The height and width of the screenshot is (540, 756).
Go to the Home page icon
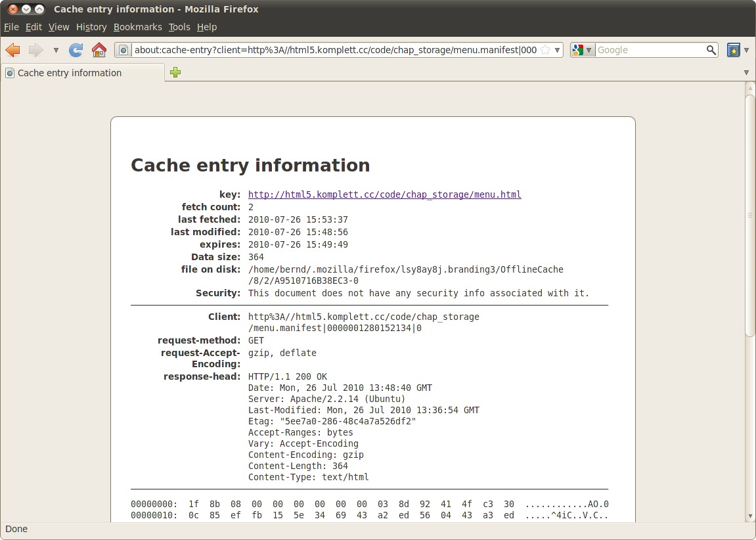[x=99, y=50]
